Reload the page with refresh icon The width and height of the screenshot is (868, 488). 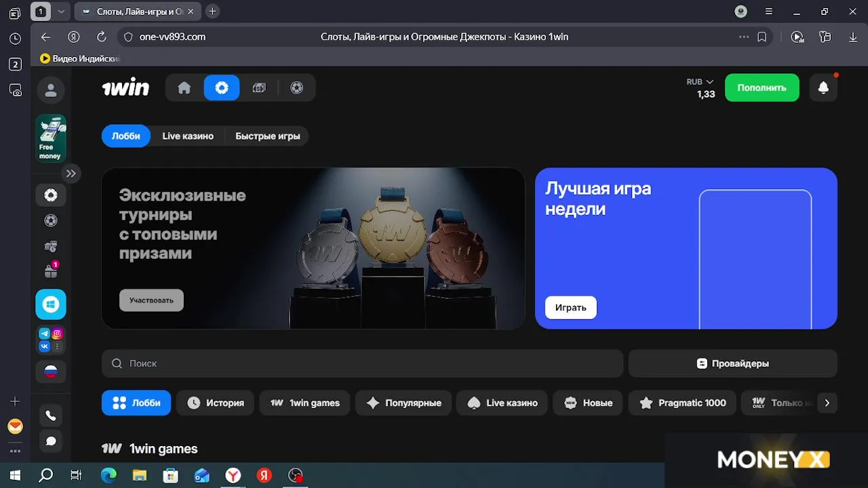tap(102, 37)
